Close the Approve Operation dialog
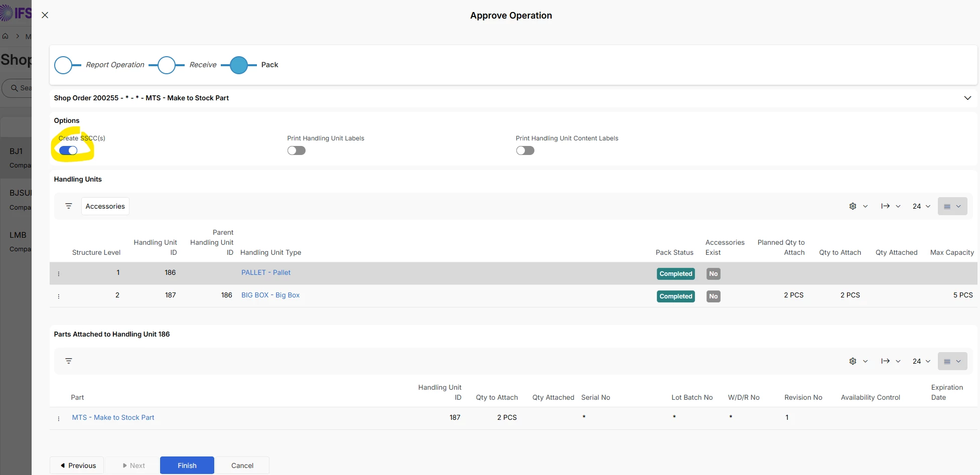Screen dimensions: 980x475 45,15
